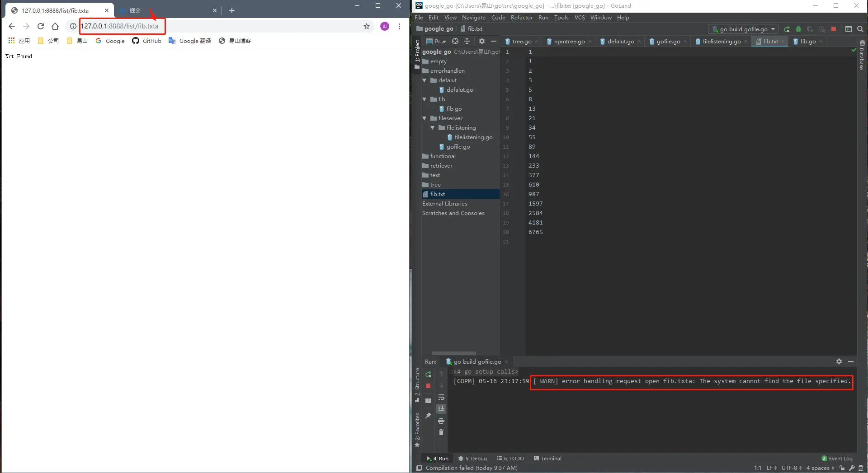Change the UTF-8 file encoding

tap(791, 468)
